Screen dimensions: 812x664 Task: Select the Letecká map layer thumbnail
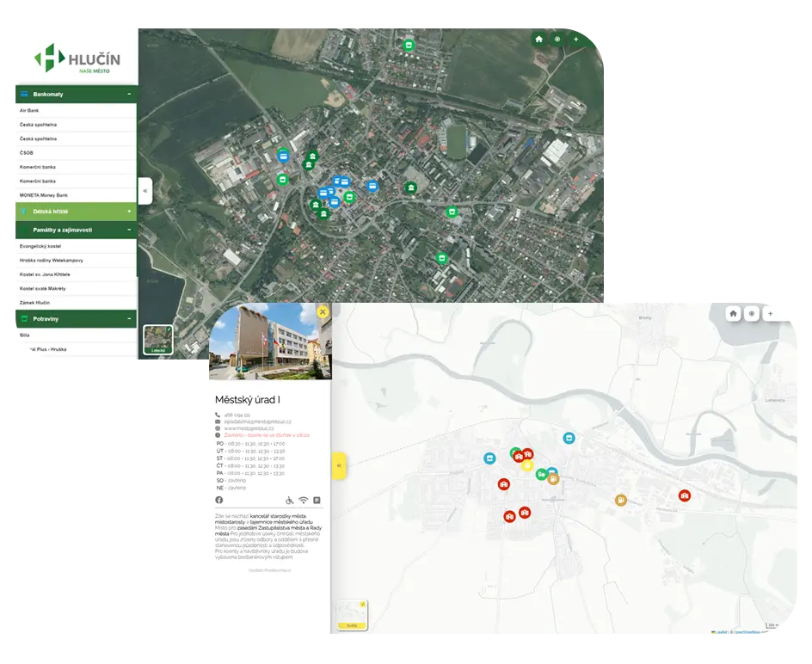(160, 338)
